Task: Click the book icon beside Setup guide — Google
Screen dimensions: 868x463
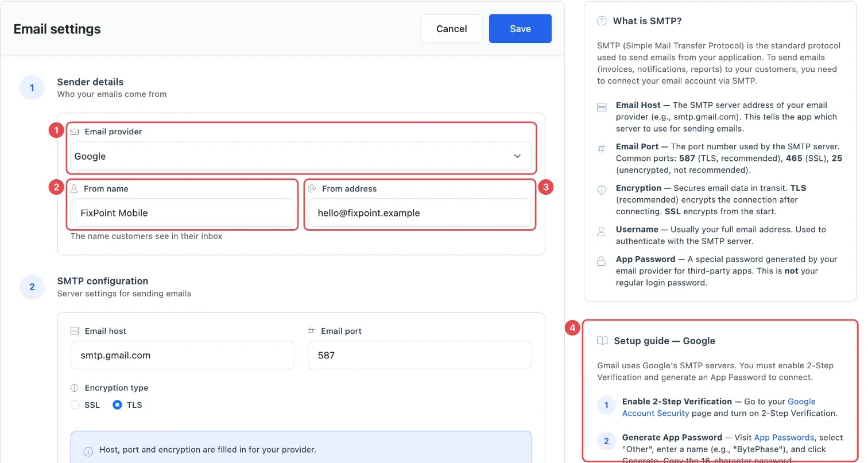Action: point(602,341)
